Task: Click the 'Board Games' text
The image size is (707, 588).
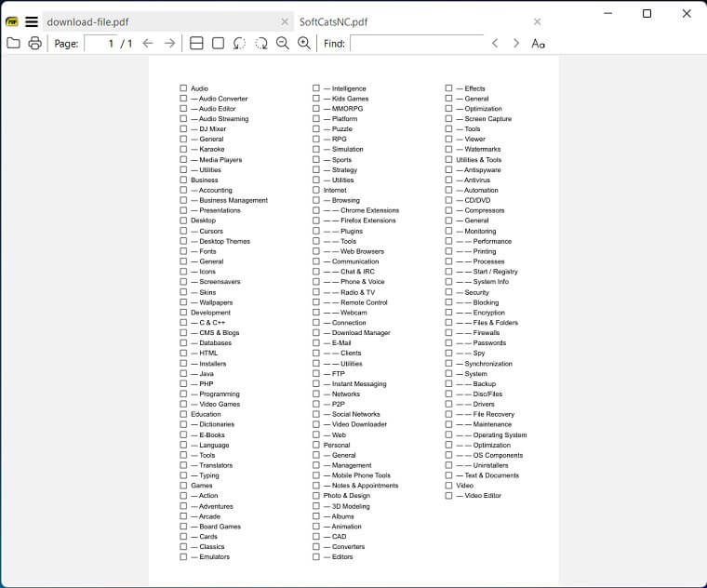Action: pyautogui.click(x=220, y=527)
